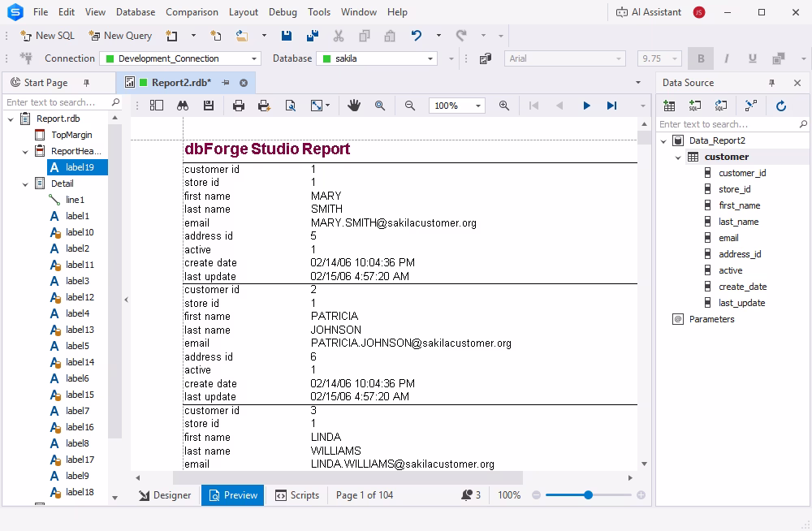This screenshot has width=812, height=531.
Task: Click the Edit SQL query icon
Action: (720, 106)
